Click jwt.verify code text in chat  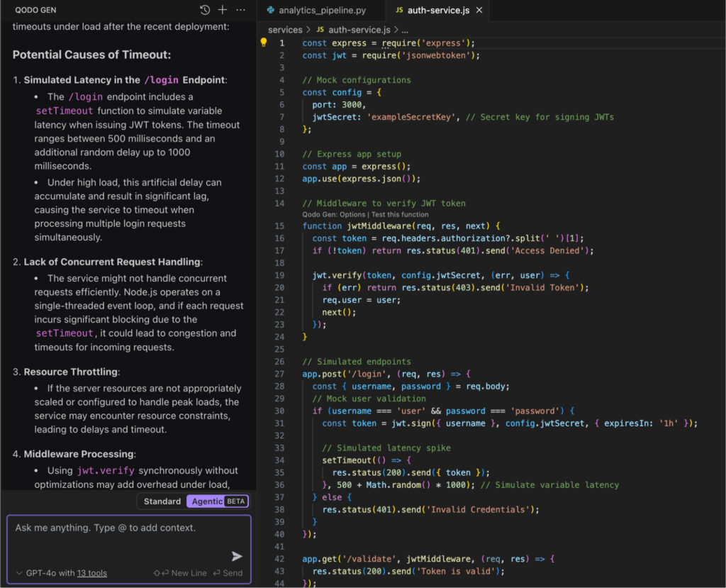(x=106, y=471)
